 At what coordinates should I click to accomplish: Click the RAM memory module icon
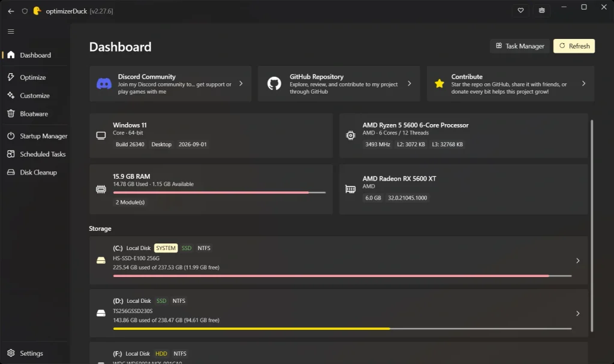(x=101, y=189)
